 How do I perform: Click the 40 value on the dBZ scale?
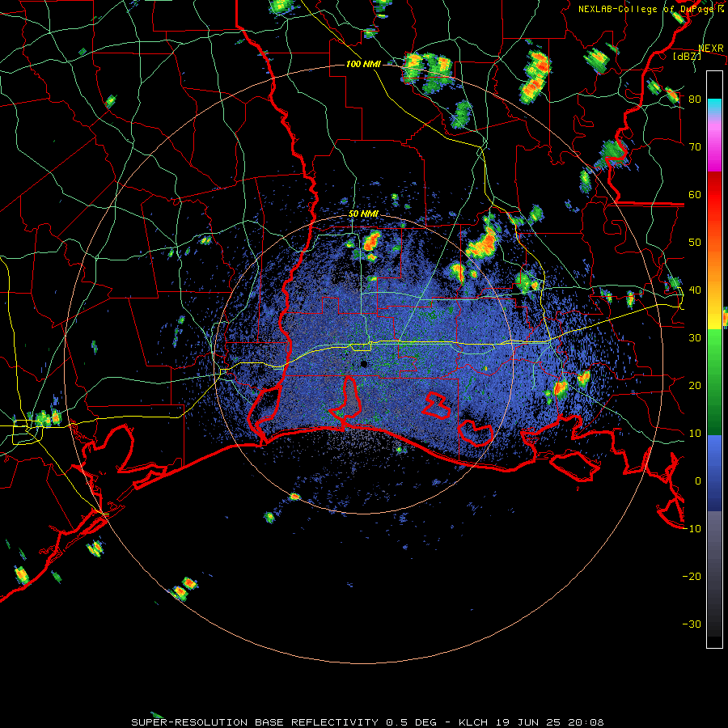[x=695, y=290]
